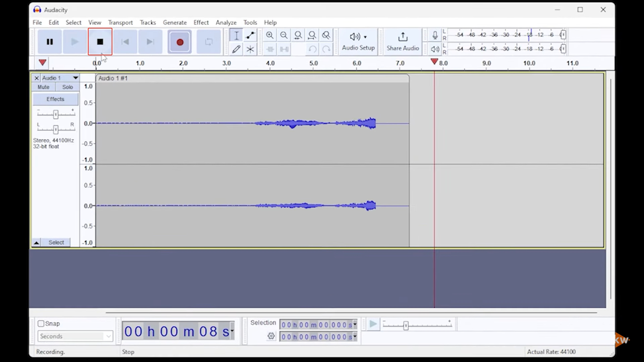Collapse the track with up arrow

coord(36,242)
